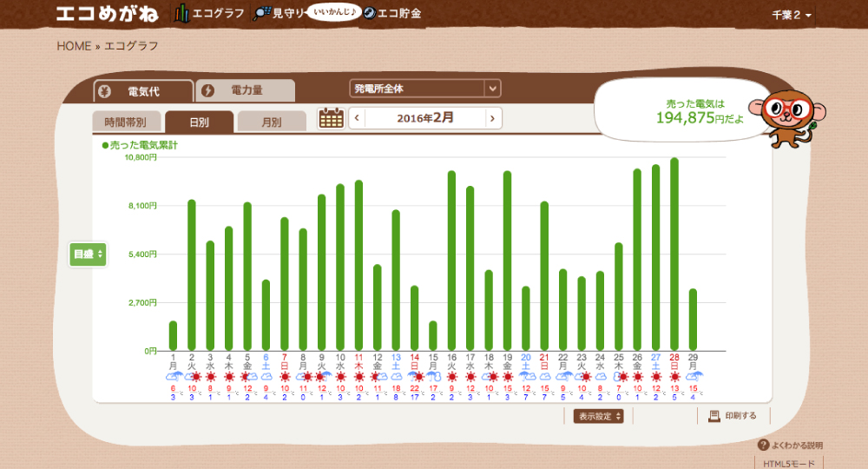Select the 時間帯別 view tab
The height and width of the screenshot is (469, 868).
pyautogui.click(x=126, y=122)
